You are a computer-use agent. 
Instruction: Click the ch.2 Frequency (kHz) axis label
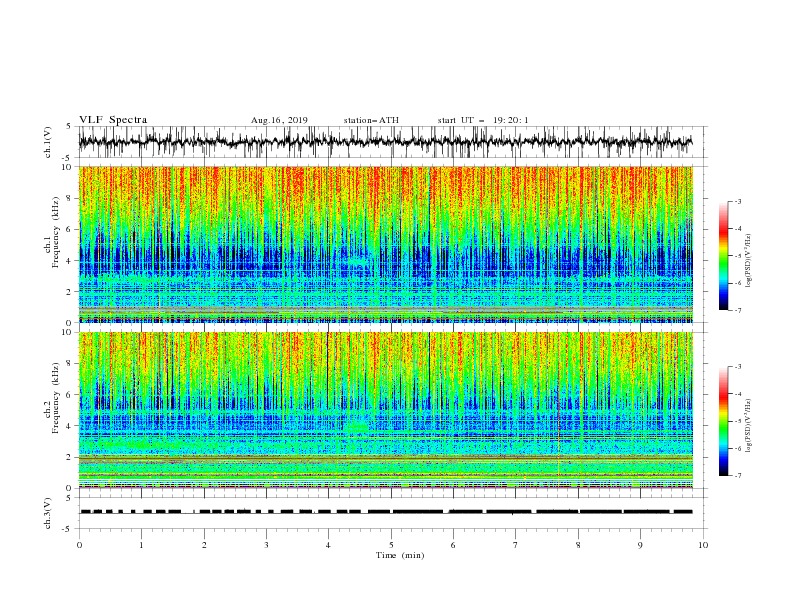tap(52, 398)
